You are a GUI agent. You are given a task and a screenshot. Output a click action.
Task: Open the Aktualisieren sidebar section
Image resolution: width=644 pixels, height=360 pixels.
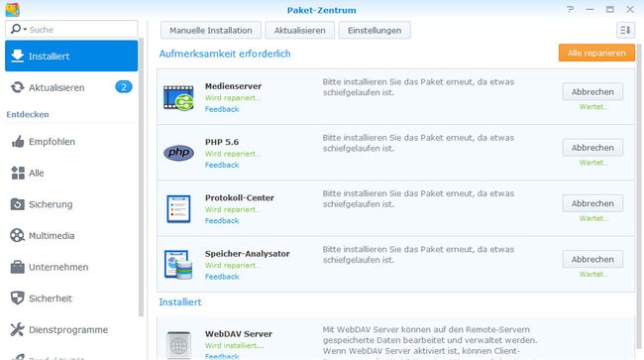click(71, 87)
